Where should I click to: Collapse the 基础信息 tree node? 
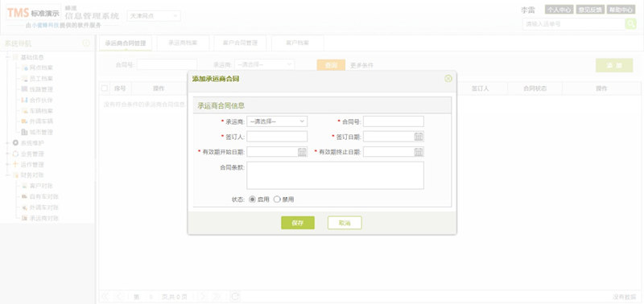pos(7,57)
